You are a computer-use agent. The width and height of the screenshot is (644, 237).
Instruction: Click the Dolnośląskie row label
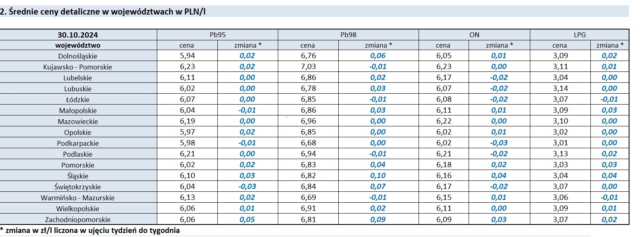78,56
